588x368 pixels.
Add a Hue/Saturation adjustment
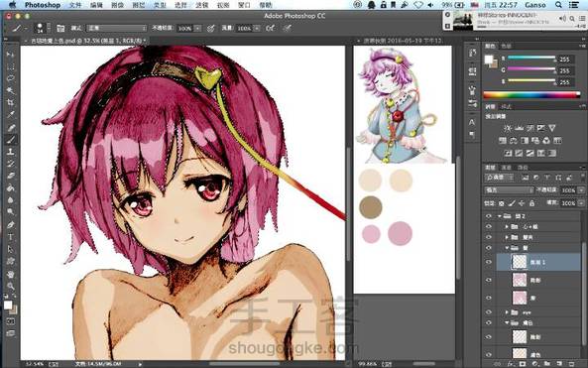tap(502, 141)
